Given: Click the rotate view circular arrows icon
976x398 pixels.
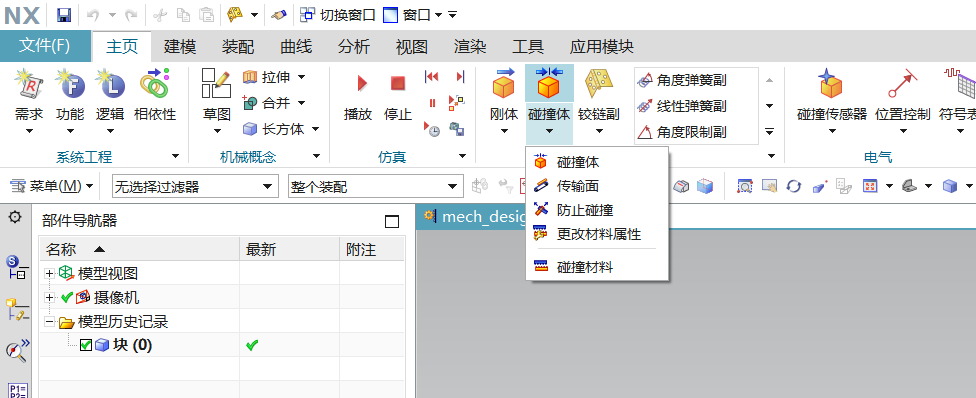Looking at the screenshot, I should click(x=794, y=186).
